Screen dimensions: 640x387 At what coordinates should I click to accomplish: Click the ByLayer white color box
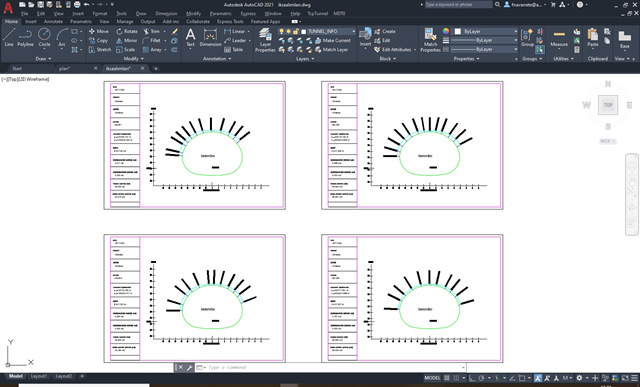(x=458, y=31)
